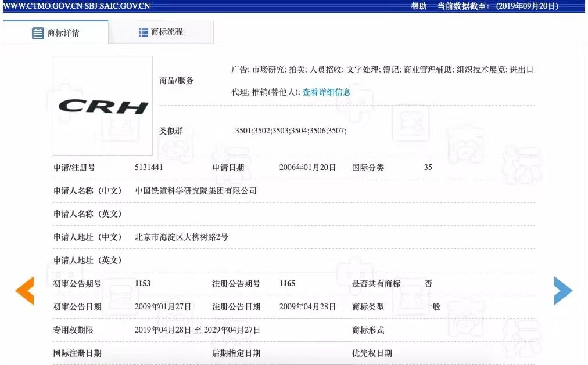This screenshot has height=365, width=588.
Task: Select the application date 2006年01月20日
Action: point(307,167)
